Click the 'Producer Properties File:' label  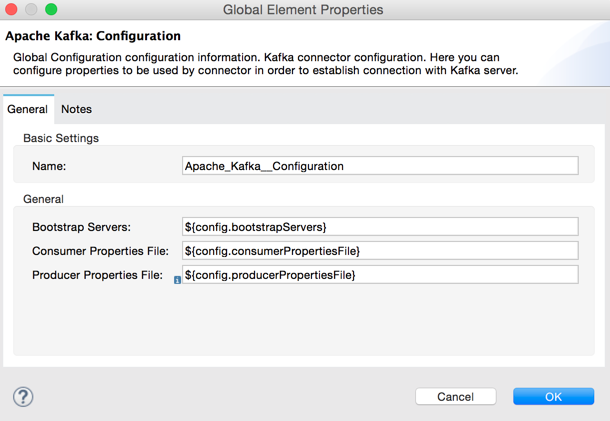[x=97, y=275]
